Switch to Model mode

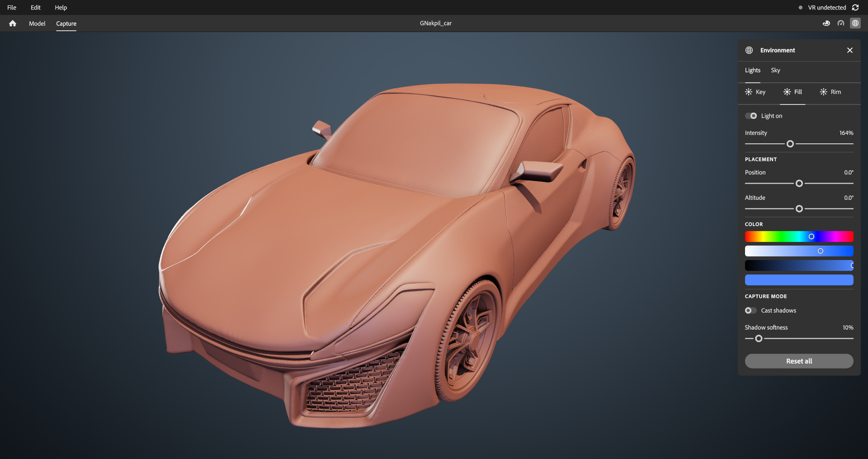click(37, 24)
